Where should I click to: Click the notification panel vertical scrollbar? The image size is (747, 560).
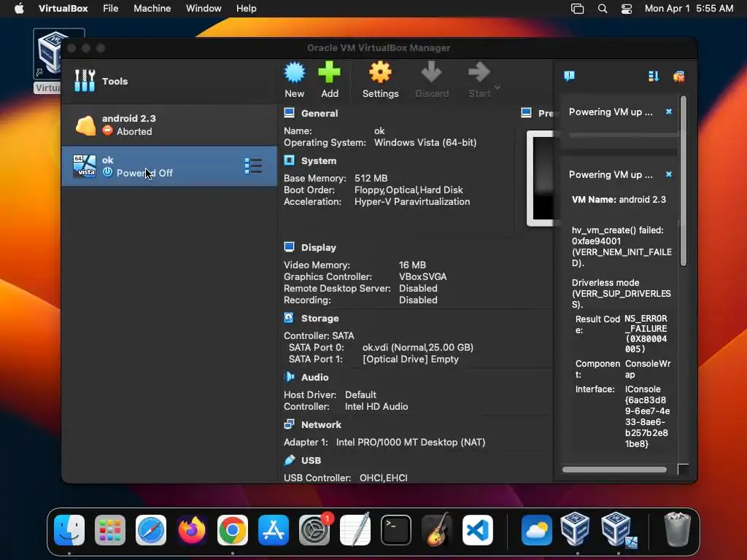click(683, 181)
